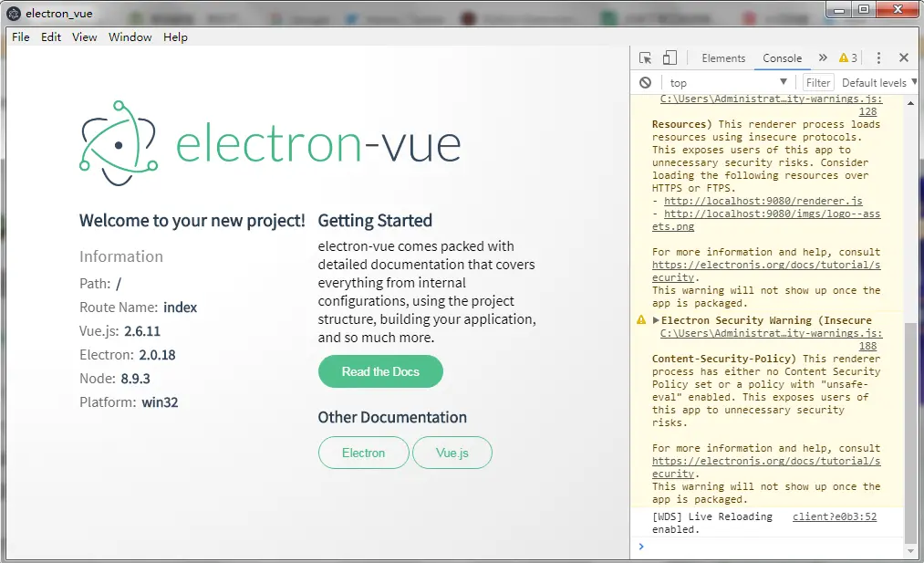This screenshot has height=563, width=924.
Task: Close the DevTools panel
Action: (904, 57)
